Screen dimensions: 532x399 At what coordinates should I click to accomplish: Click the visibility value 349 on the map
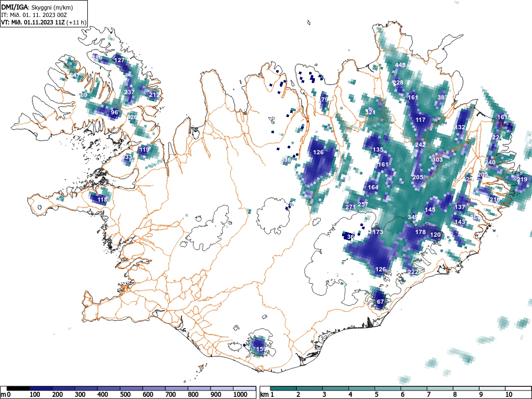[413, 217]
